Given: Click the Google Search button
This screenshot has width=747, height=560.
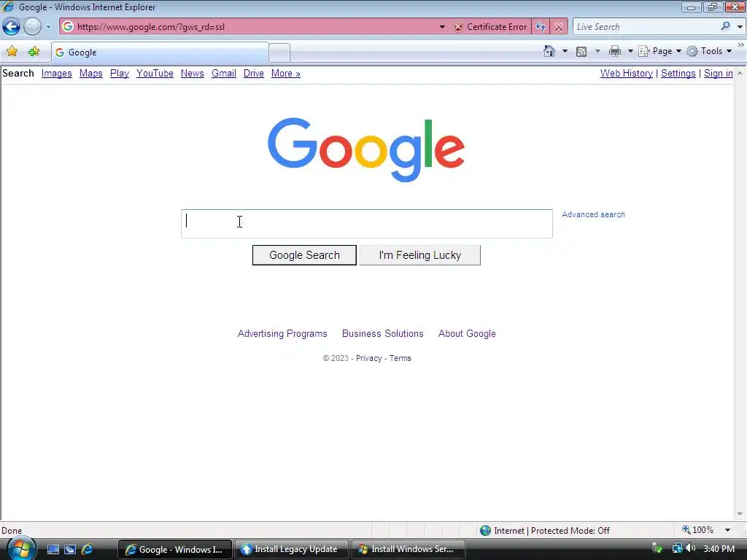Looking at the screenshot, I should pos(304,255).
